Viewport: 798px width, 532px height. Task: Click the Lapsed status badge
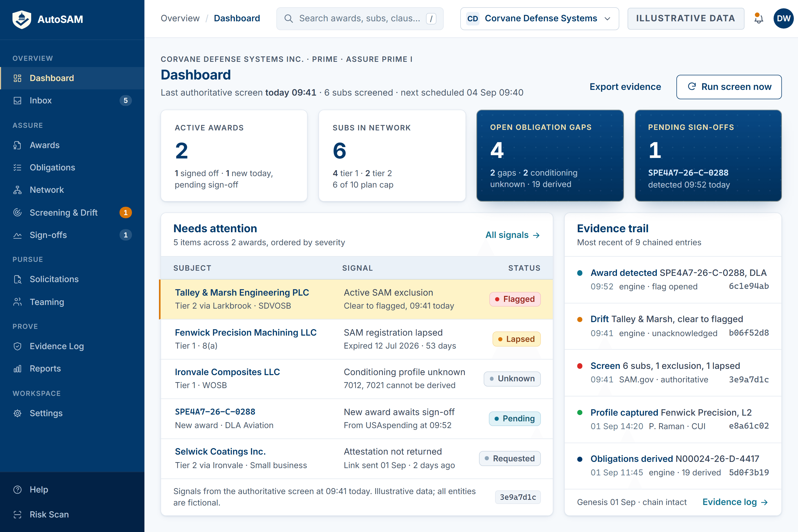click(516, 339)
